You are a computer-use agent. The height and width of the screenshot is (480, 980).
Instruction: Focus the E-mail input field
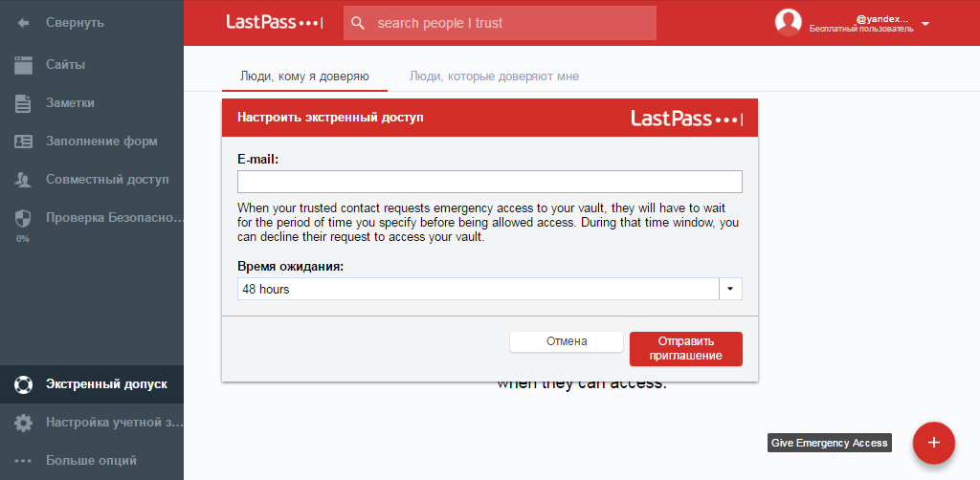tap(489, 182)
